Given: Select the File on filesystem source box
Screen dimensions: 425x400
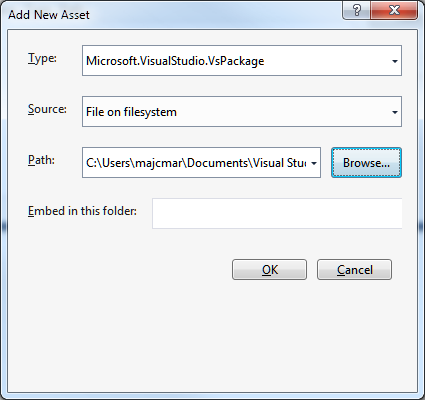Looking at the screenshot, I should (242, 112).
